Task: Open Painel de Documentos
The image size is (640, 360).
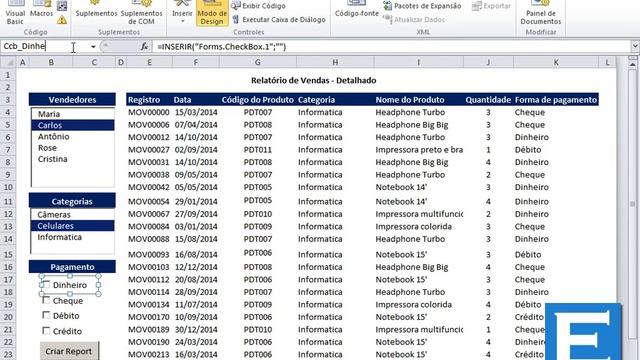Action: coord(540,13)
